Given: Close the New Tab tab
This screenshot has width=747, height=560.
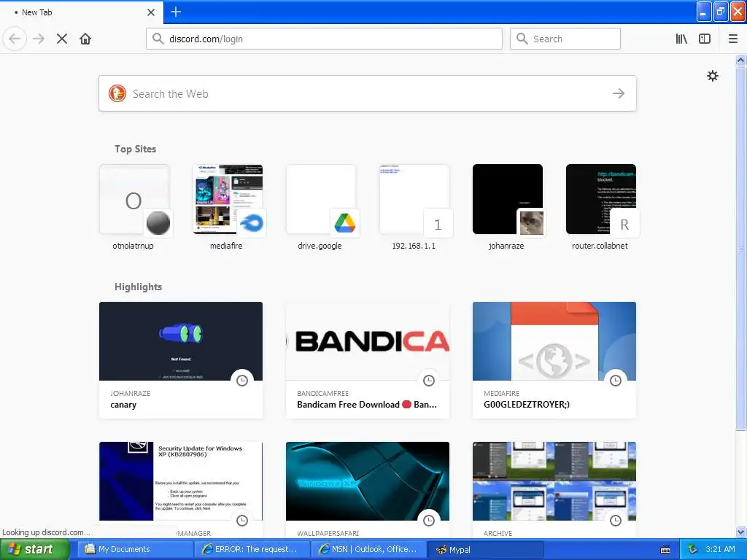Looking at the screenshot, I should tap(151, 12).
